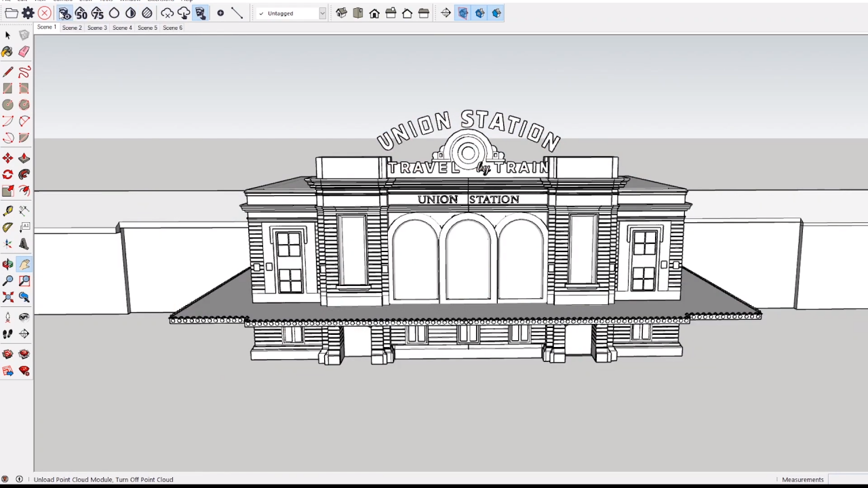868x488 pixels.
Task: Toggle the point cloud 75 percent button
Action: pyautogui.click(x=97, y=13)
